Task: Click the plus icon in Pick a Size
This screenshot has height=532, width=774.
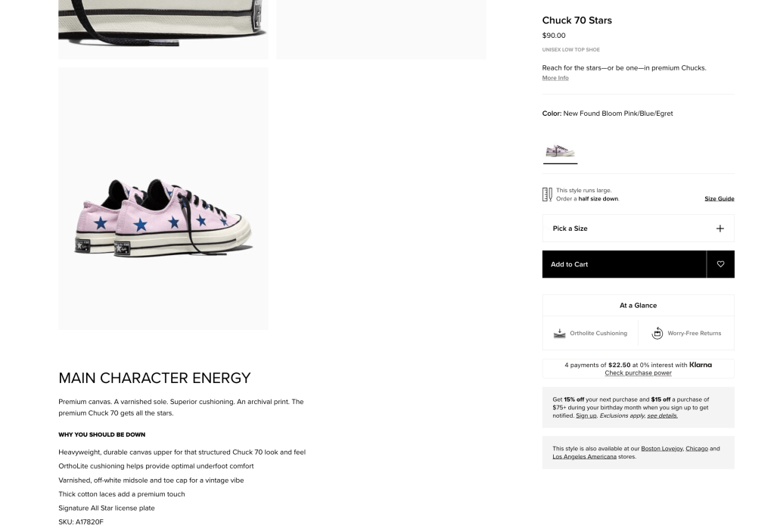Action: pyautogui.click(x=720, y=229)
